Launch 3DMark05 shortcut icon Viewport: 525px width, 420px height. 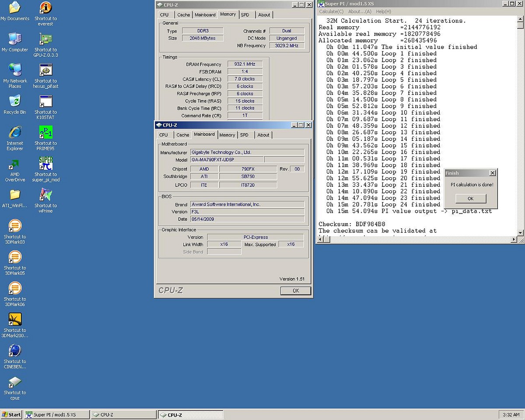15,257
